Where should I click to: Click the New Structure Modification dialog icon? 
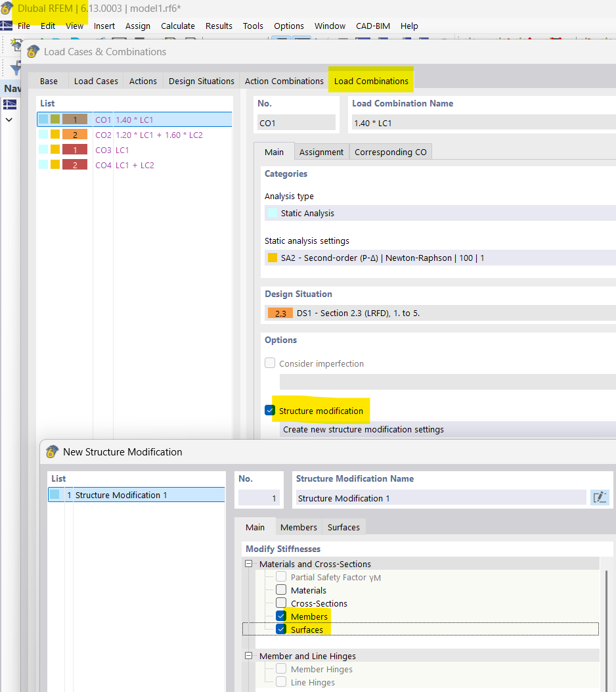(x=52, y=451)
